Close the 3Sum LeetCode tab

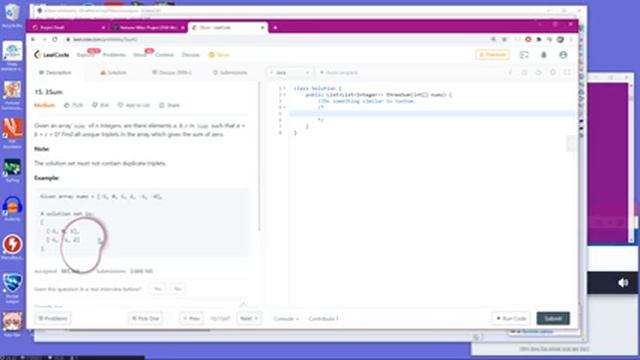pyautogui.click(x=262, y=27)
